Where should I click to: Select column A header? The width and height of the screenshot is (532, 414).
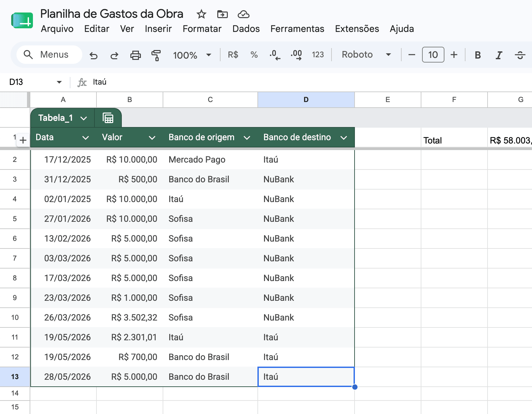63,100
